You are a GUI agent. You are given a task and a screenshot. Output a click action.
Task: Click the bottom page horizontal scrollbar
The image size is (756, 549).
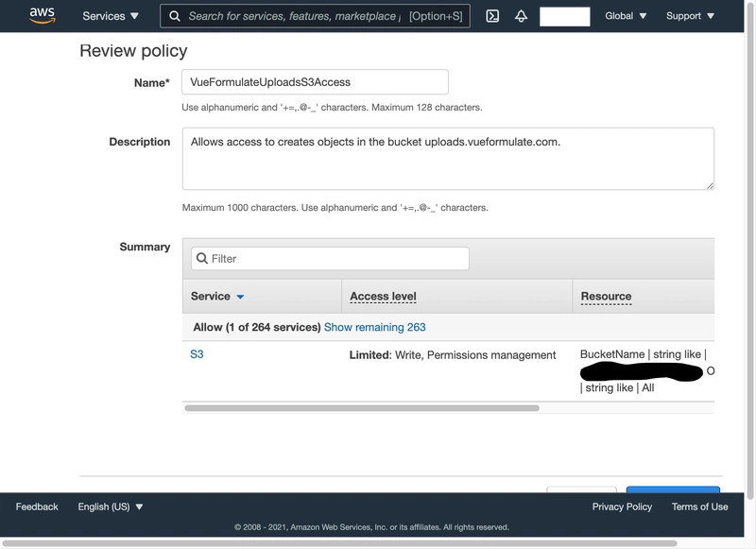[340, 543]
